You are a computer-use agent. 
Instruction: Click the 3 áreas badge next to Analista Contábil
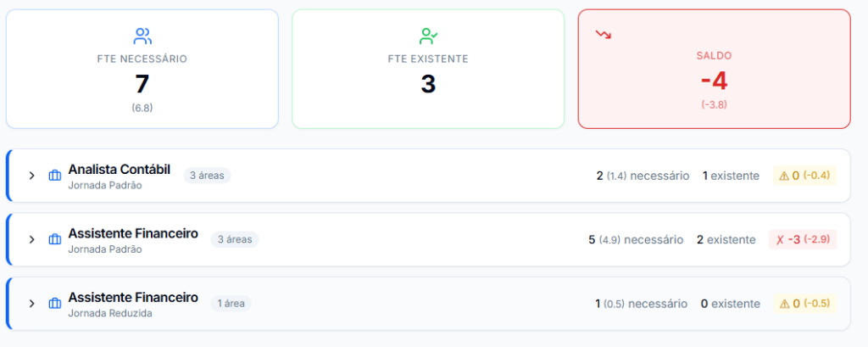tap(208, 176)
